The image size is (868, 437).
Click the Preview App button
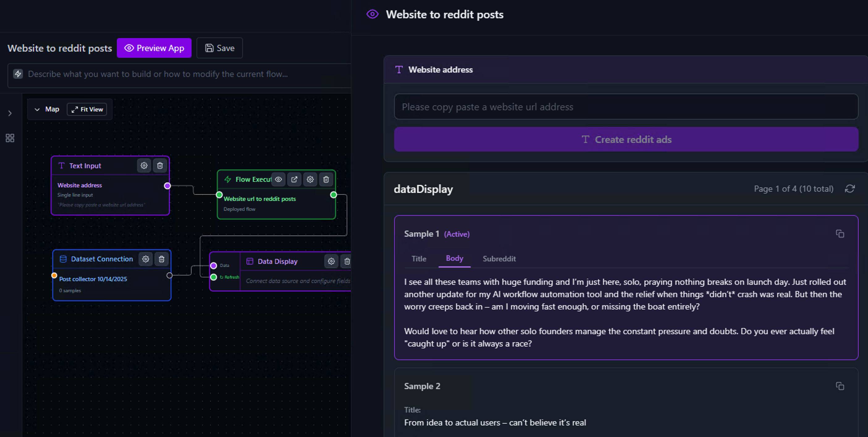coord(154,48)
